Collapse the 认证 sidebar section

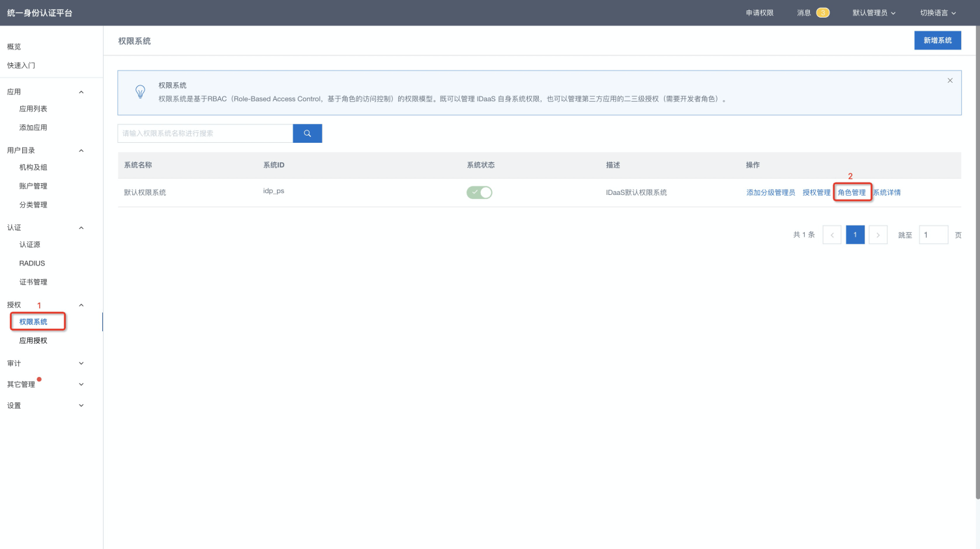81,228
